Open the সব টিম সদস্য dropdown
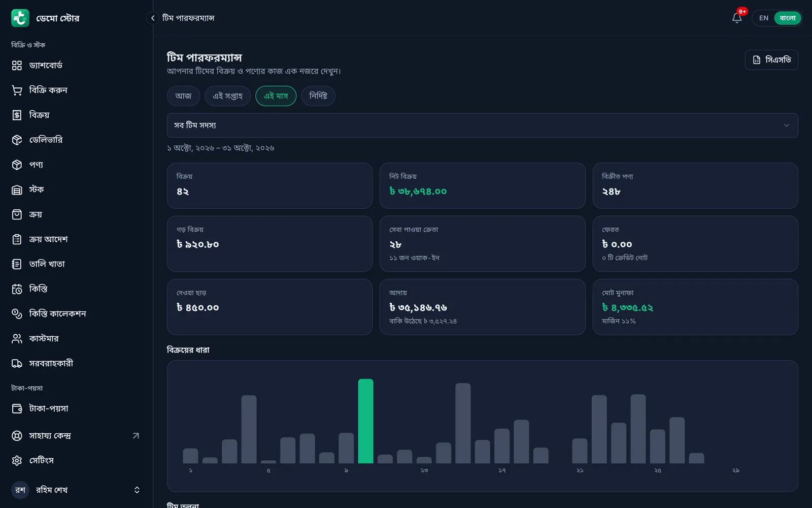812x508 pixels. pos(482,125)
